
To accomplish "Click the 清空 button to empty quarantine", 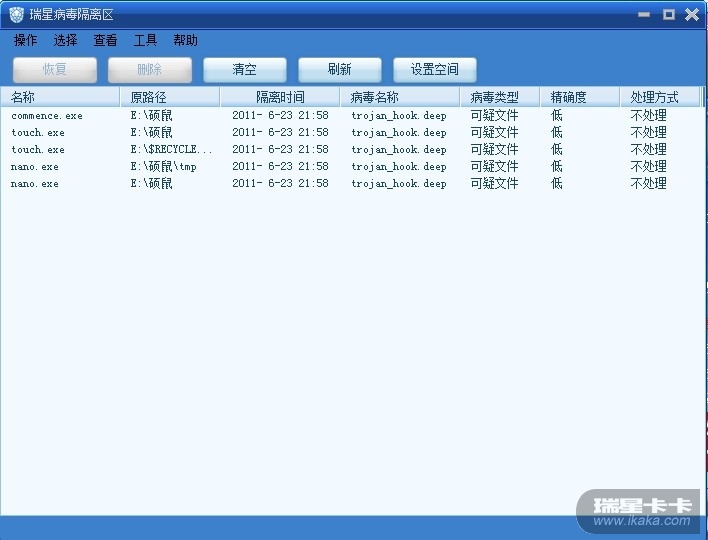I will [245, 70].
